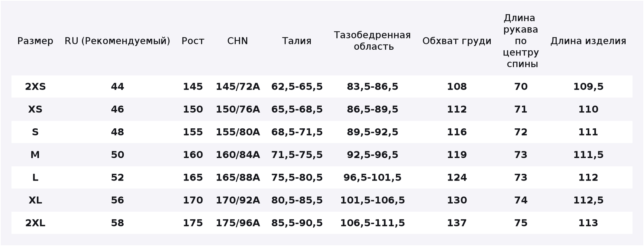The height and width of the screenshot is (246, 644).
Task: Select product length value 109,5
Action: click(588, 87)
